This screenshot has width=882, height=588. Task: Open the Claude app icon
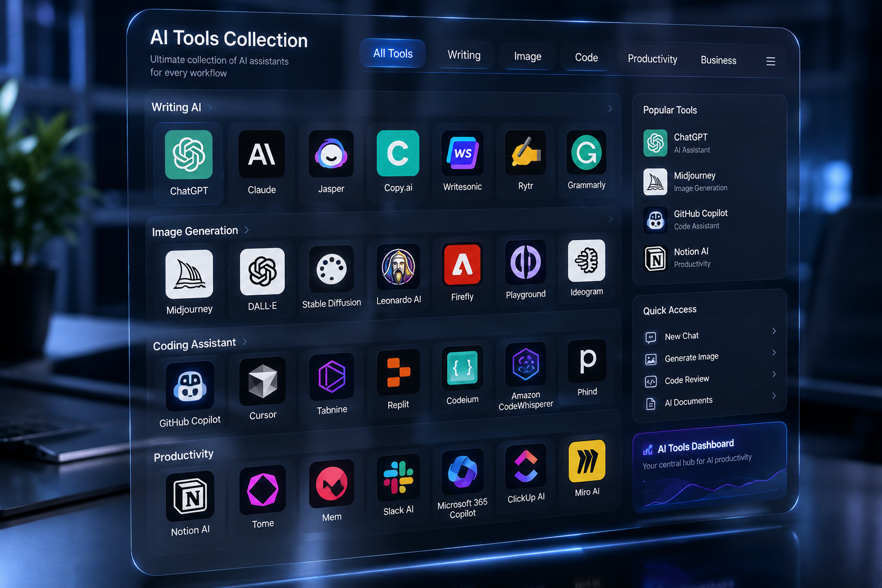261,154
